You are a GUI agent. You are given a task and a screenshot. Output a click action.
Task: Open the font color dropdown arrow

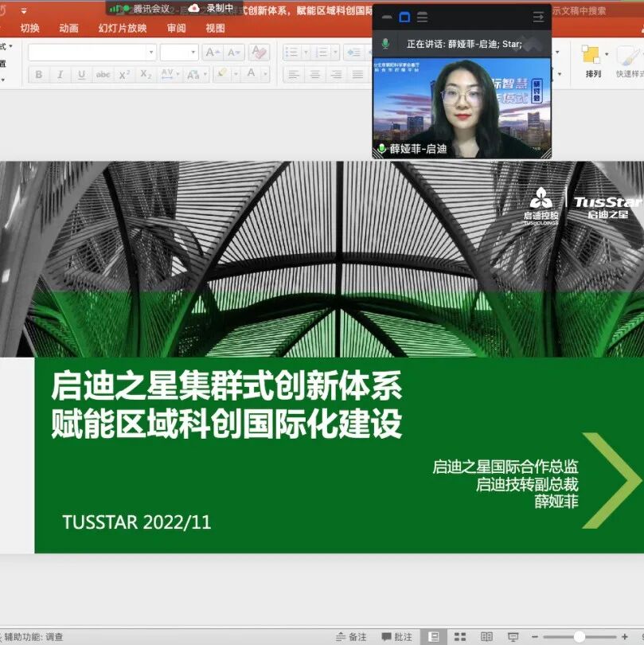tap(265, 75)
